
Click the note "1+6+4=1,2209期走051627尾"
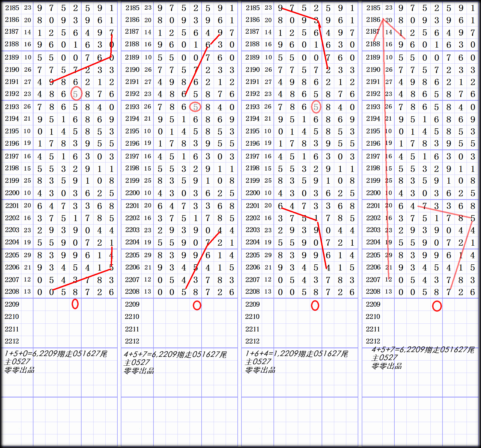tap(297, 354)
